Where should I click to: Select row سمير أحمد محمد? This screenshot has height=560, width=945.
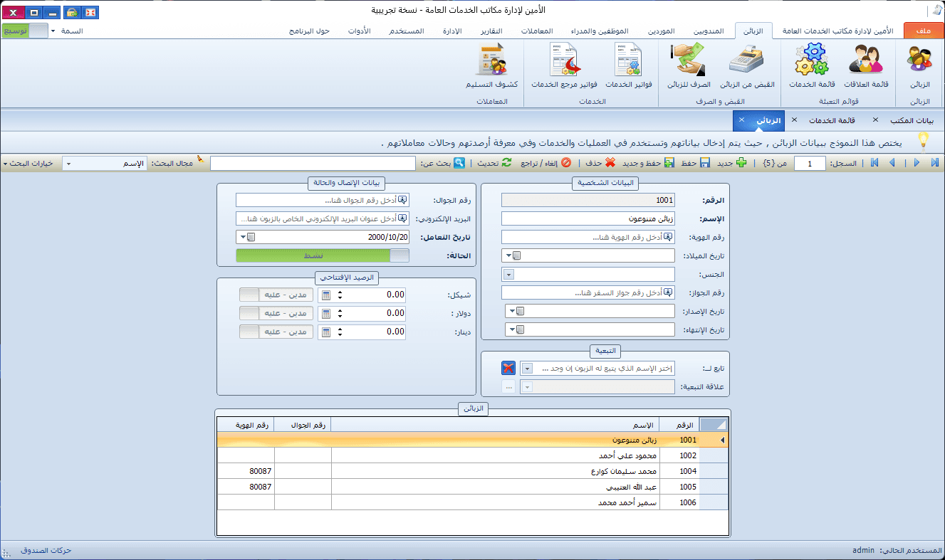tap(472, 502)
